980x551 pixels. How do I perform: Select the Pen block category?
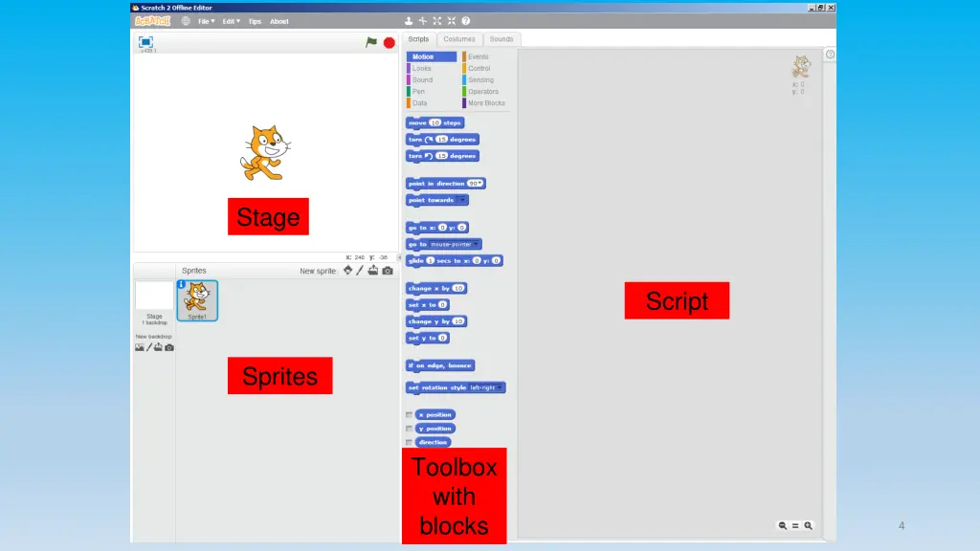[432, 92]
